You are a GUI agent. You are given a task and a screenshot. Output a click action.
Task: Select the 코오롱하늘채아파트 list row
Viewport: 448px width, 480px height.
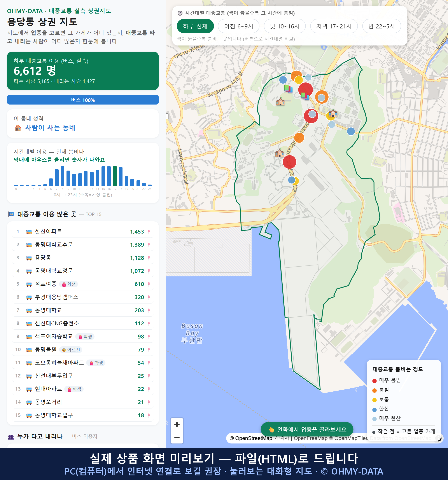tap(83, 363)
